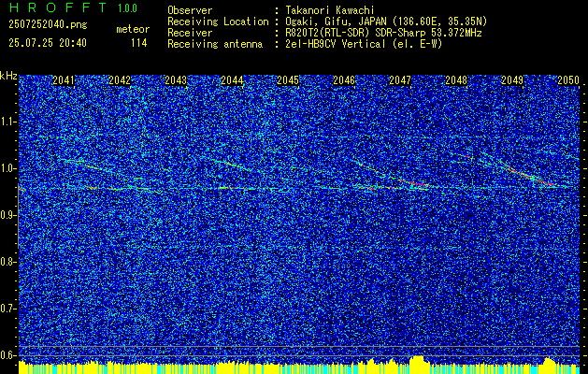The image size is (588, 374).
Task: Click the meteor count 114
Action: coord(138,43)
